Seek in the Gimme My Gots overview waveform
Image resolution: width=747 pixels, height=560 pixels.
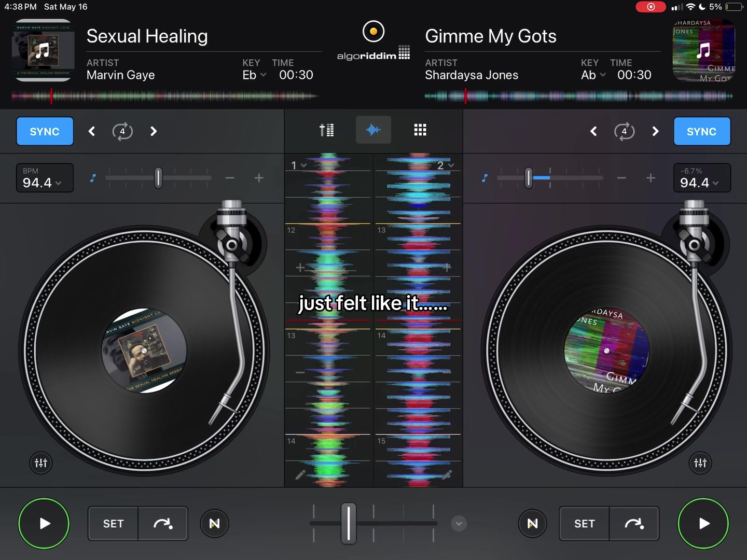[579, 96]
